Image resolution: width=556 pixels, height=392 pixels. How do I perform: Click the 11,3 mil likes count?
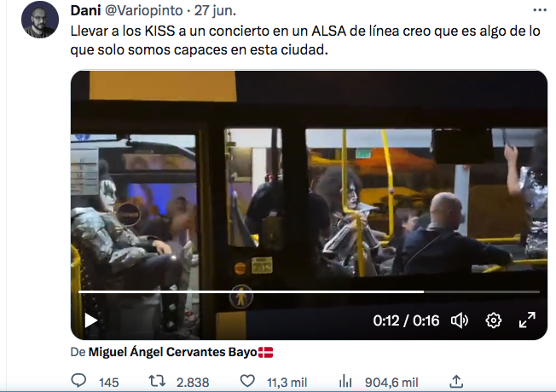pos(287,383)
